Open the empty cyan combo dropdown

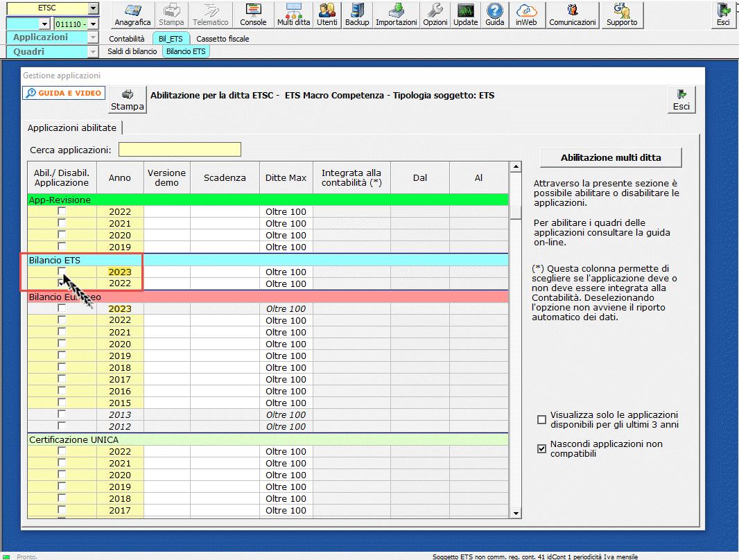click(x=45, y=24)
